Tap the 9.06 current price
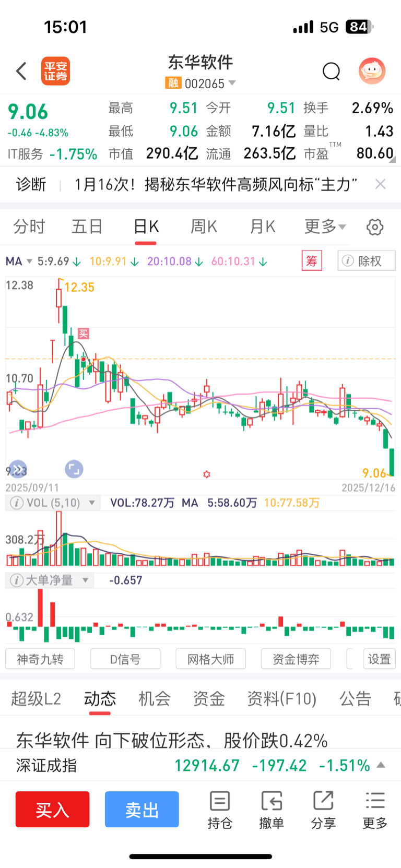The image size is (401, 868). 28,112
